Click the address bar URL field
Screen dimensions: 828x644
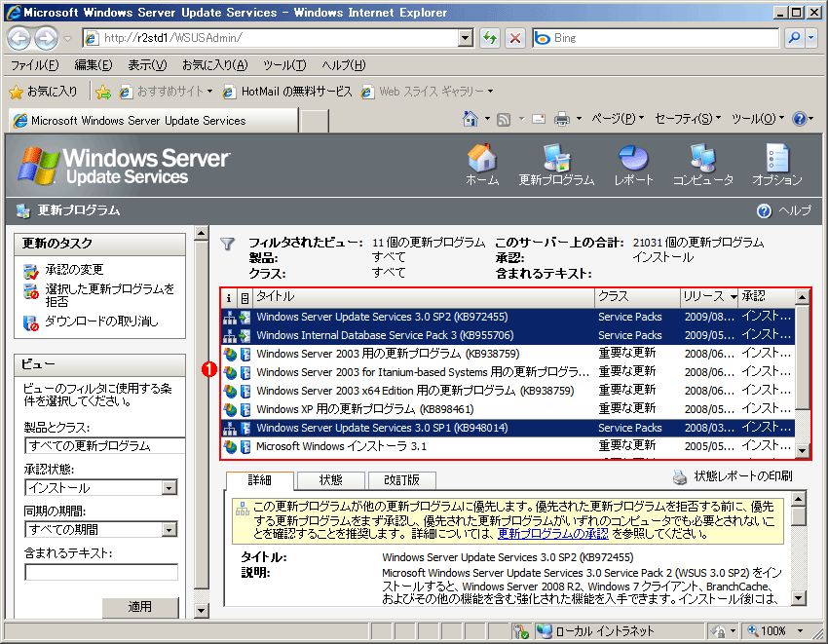(280, 38)
